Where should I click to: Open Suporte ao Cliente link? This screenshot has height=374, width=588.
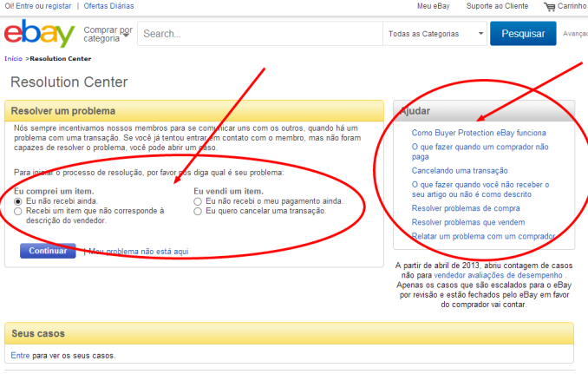[497, 6]
